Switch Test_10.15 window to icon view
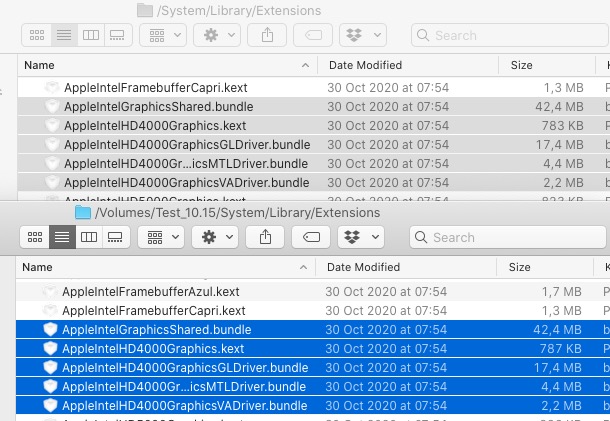610x421 pixels. click(35, 237)
